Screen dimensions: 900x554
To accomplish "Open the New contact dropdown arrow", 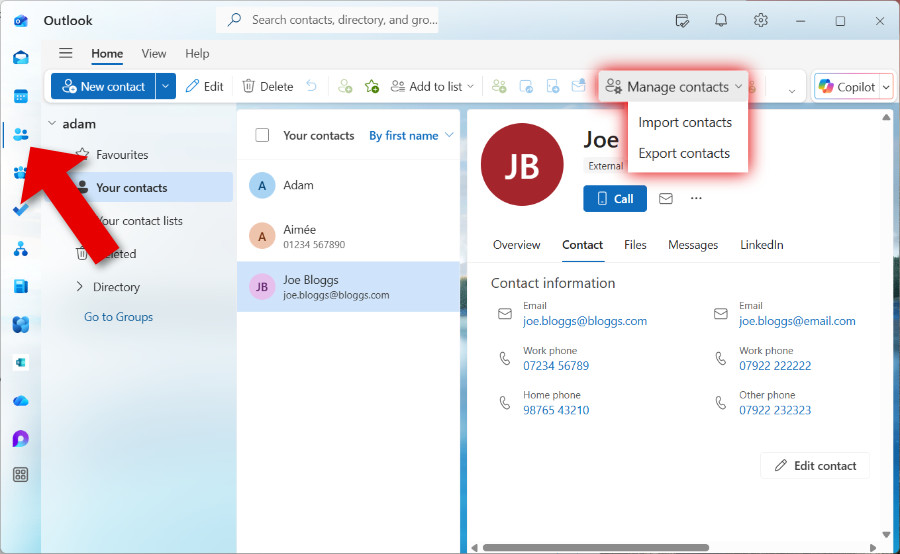I will click(x=165, y=86).
